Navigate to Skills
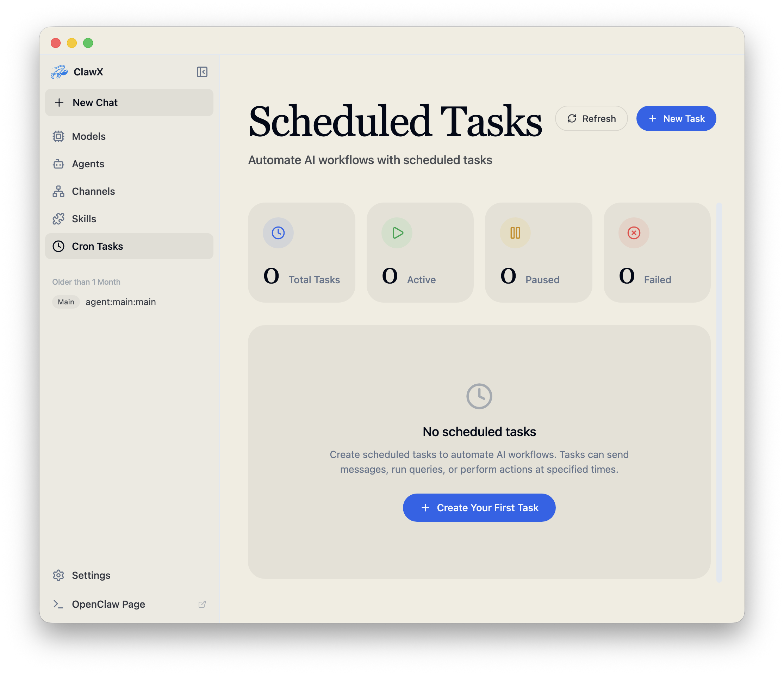Viewport: 784px width, 675px height. click(83, 219)
